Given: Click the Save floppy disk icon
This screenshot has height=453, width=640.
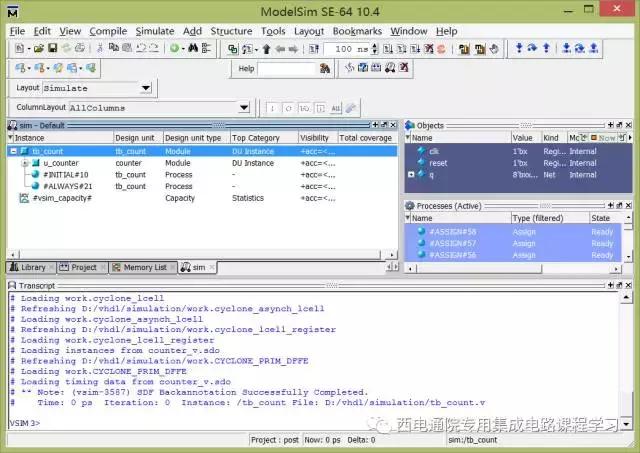Looking at the screenshot, I should click(53, 48).
